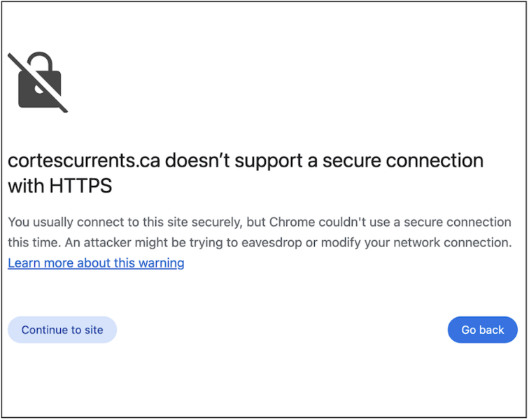This screenshot has height=420, width=529.
Task: Click the Go back button
Action: (x=482, y=330)
